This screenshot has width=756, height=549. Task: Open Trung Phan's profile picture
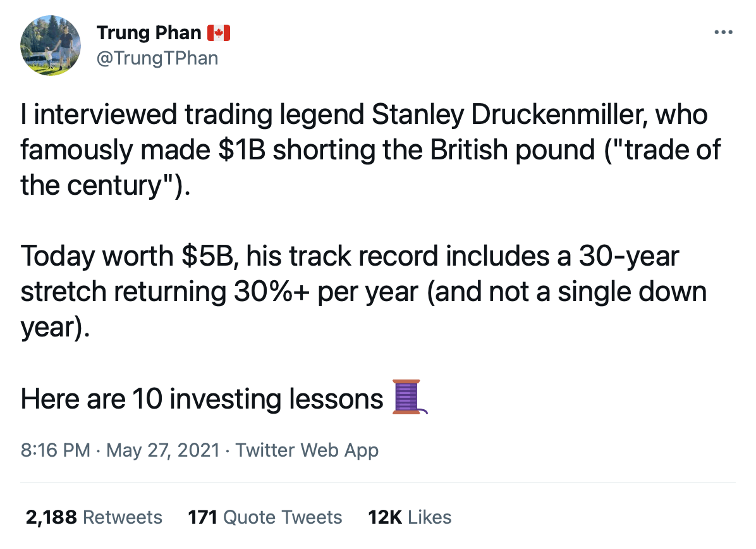pyautogui.click(x=51, y=46)
